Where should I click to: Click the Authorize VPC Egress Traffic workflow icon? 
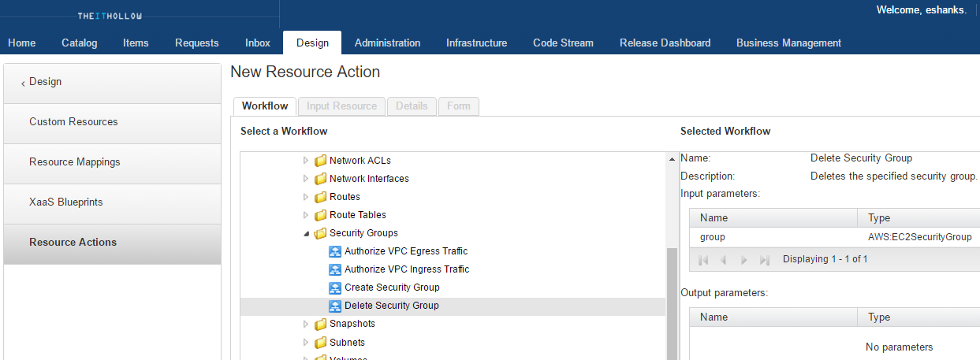[x=335, y=251]
